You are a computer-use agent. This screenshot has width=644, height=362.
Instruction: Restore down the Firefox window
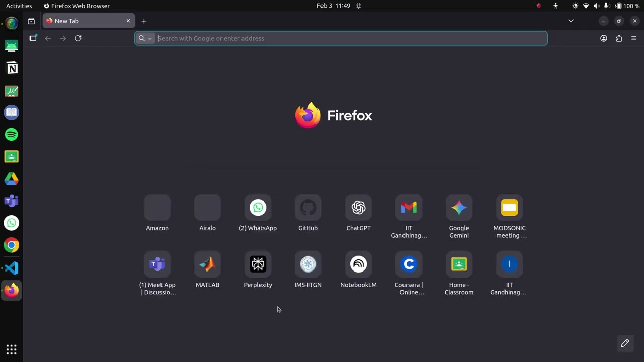tap(619, 21)
